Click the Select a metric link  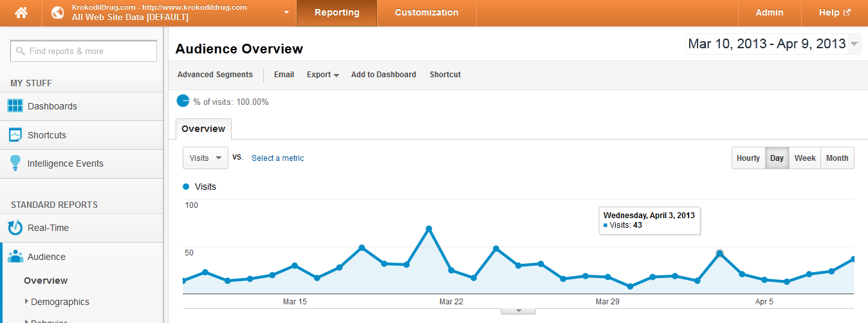point(277,158)
